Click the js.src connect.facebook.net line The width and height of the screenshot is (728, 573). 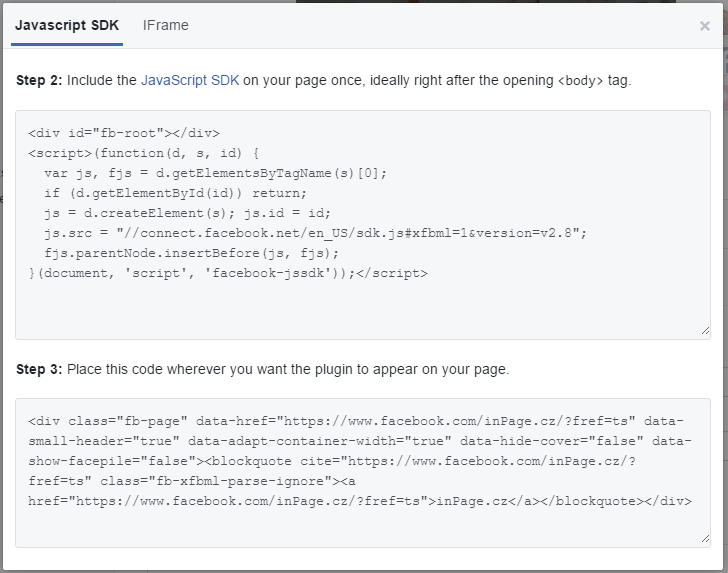coord(316,233)
